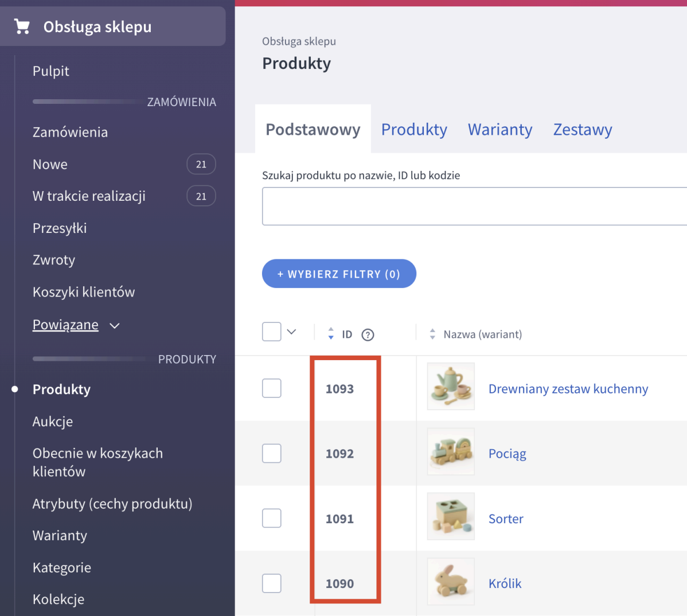Click the Królik rabbit product thumbnail
This screenshot has height=616, width=687.
pos(451,582)
